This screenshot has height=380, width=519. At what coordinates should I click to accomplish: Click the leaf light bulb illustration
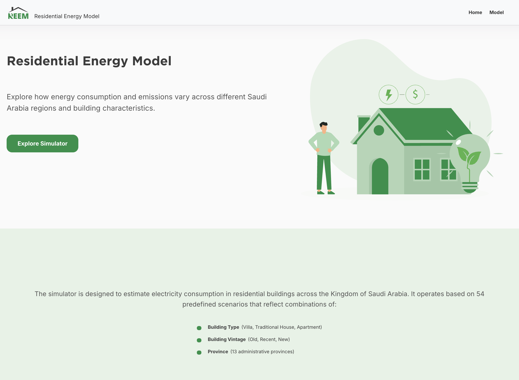point(470,163)
